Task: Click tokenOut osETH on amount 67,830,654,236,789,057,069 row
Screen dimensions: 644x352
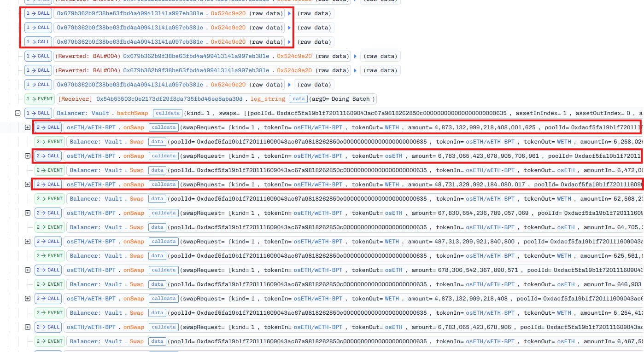Action: point(394,213)
